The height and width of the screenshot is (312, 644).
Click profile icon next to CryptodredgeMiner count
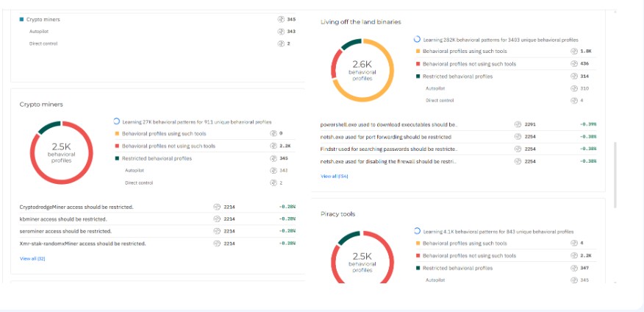pos(217,207)
